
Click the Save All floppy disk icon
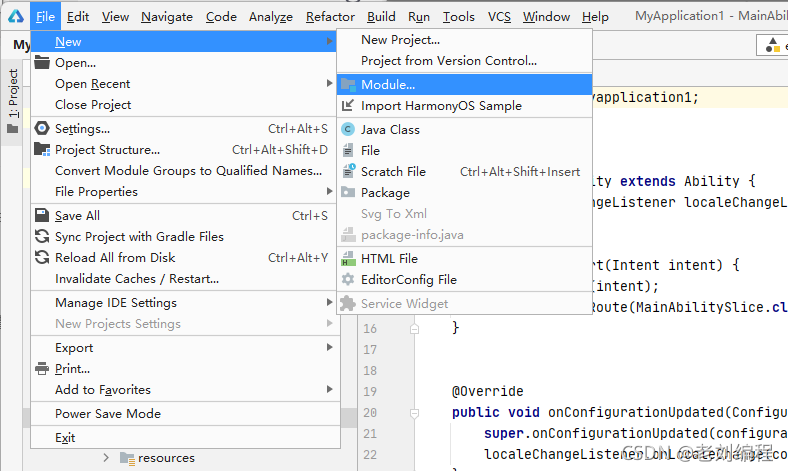tap(42, 215)
